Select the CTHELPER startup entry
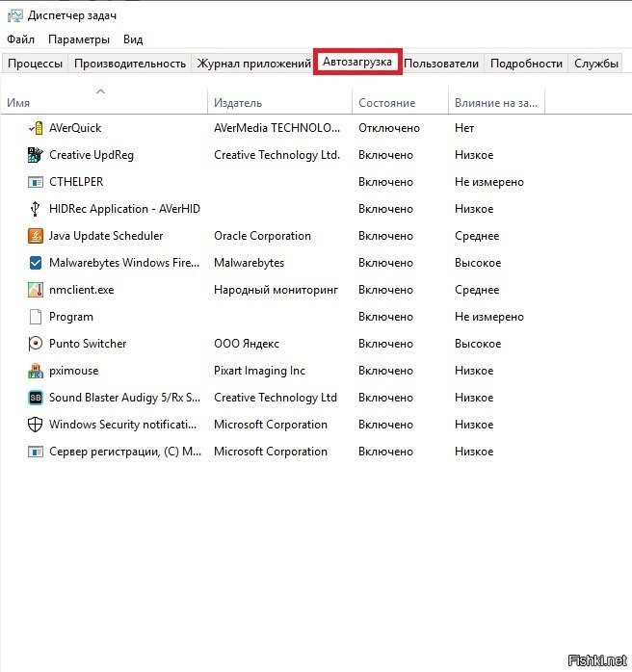Image resolution: width=632 pixels, height=672 pixels. point(76,182)
